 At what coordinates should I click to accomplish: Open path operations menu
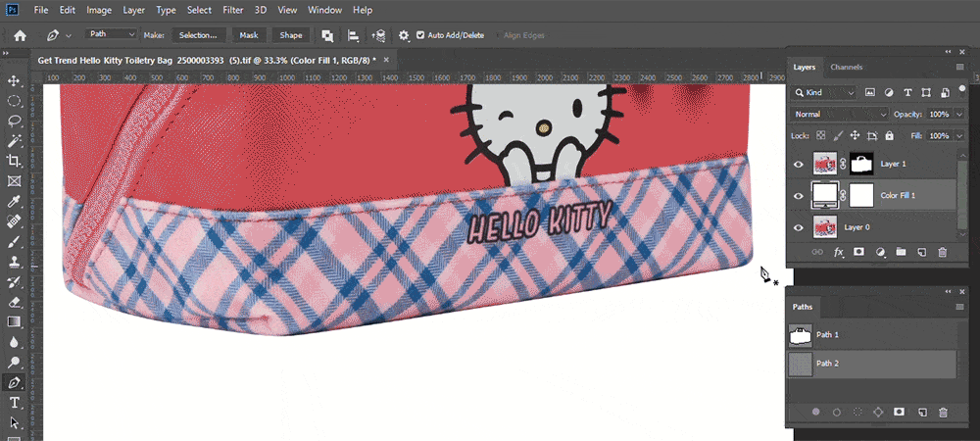tap(327, 35)
